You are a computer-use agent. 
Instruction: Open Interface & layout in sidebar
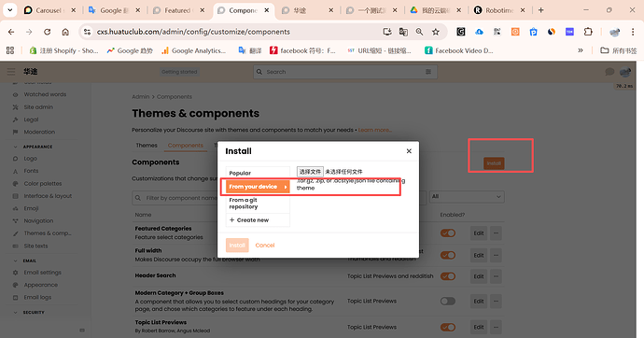48,196
